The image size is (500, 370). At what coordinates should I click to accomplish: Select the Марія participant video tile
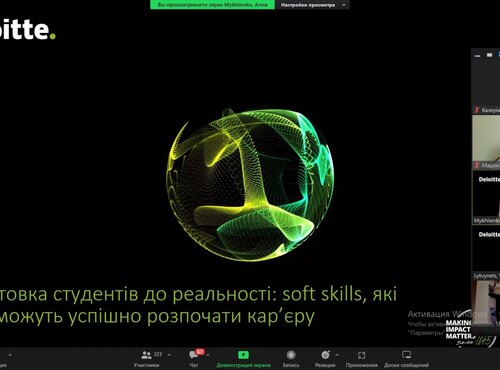click(x=486, y=142)
